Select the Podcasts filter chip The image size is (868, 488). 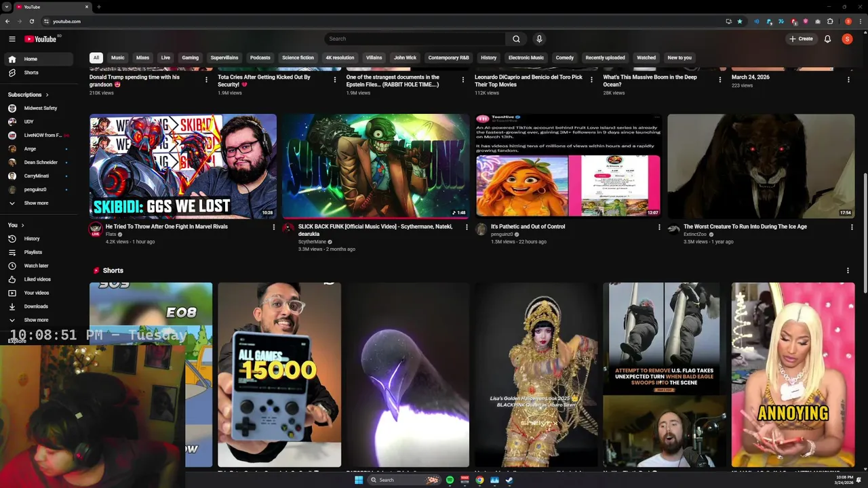click(x=260, y=58)
